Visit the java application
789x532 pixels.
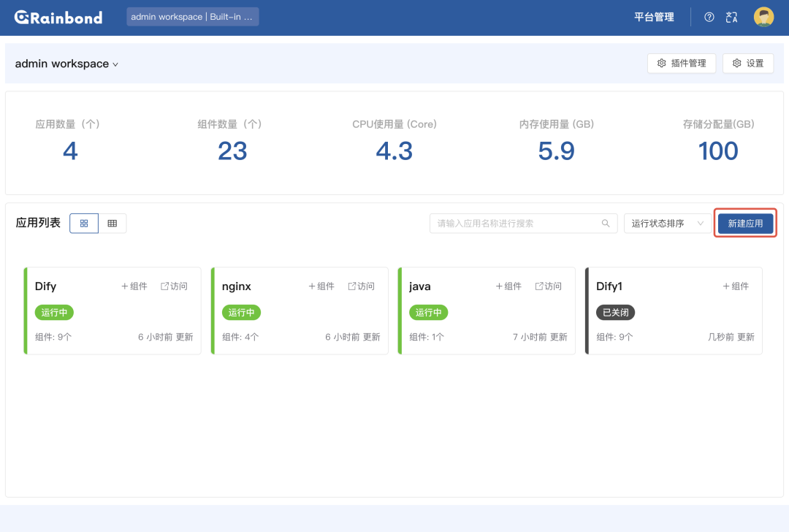pos(549,286)
